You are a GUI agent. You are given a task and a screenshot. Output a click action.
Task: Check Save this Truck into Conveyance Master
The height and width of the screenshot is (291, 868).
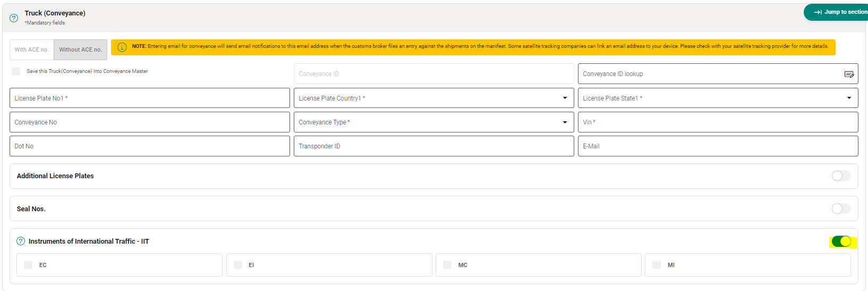pos(16,71)
